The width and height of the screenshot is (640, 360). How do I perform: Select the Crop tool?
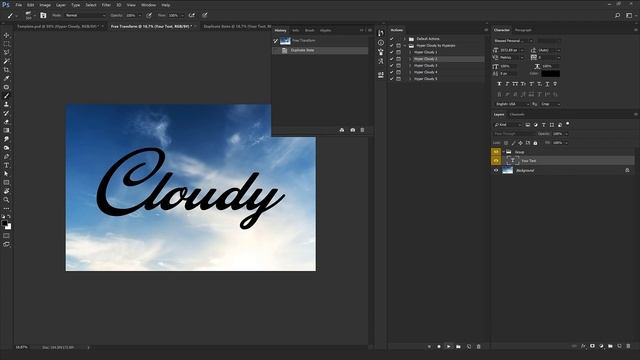pyautogui.click(x=6, y=70)
